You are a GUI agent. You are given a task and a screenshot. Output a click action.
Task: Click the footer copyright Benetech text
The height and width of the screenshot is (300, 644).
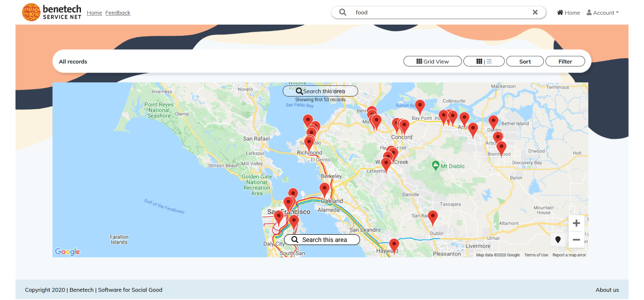click(x=93, y=290)
